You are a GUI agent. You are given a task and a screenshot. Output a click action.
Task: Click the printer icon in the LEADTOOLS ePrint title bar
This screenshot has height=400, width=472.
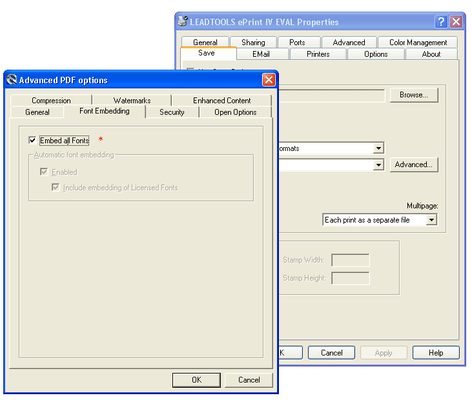tap(183, 21)
